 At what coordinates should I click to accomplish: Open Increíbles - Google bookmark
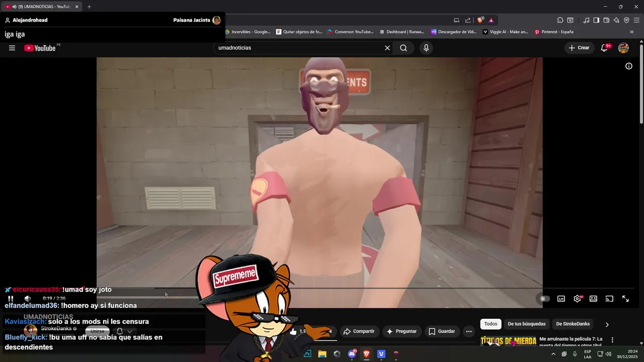[248, 32]
